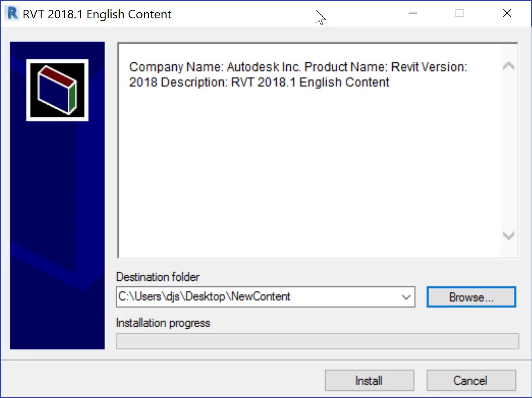Expand the Destination folder dropdown arrow
Image resolution: width=532 pixels, height=398 pixels.
click(406, 297)
